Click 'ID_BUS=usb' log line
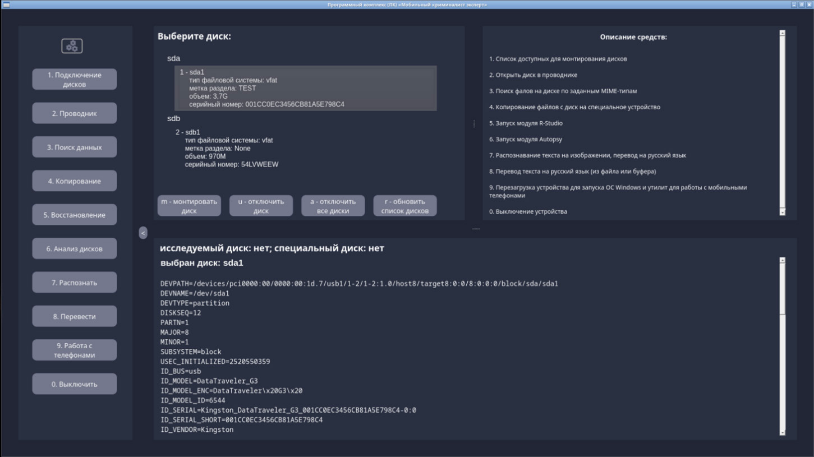This screenshot has height=457, width=814. click(180, 371)
